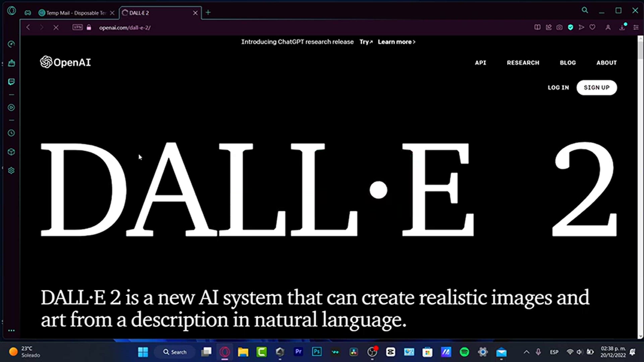Click the OpenAI logo
Image resolution: width=644 pixels, height=362 pixels.
[x=65, y=62]
